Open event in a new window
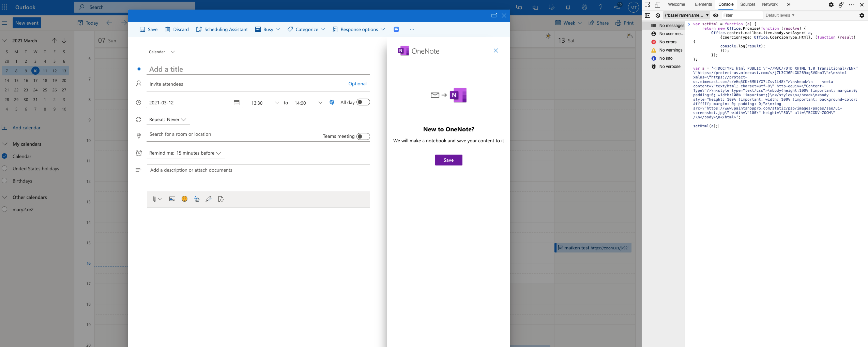The image size is (868, 347). [x=494, y=16]
